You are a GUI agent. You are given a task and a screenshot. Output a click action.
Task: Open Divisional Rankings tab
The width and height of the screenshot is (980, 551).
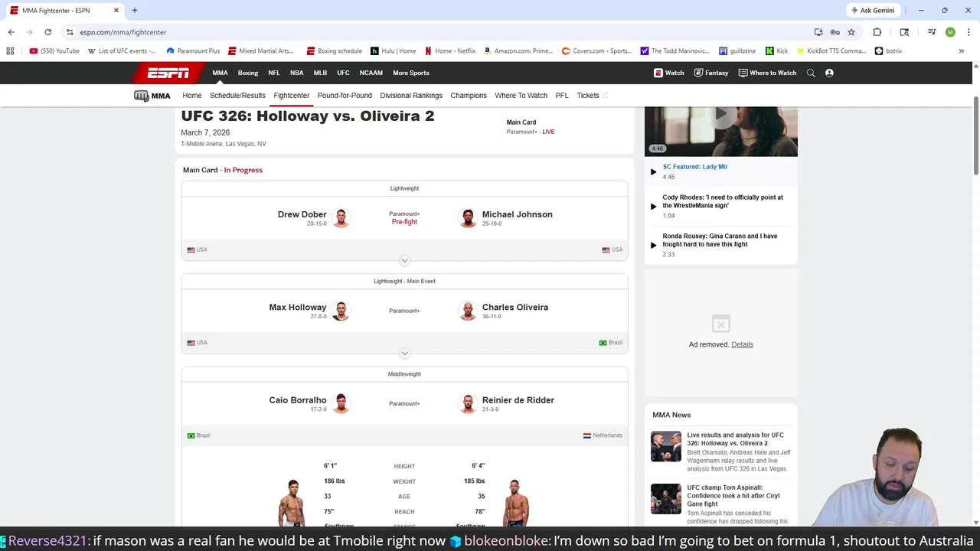(411, 96)
